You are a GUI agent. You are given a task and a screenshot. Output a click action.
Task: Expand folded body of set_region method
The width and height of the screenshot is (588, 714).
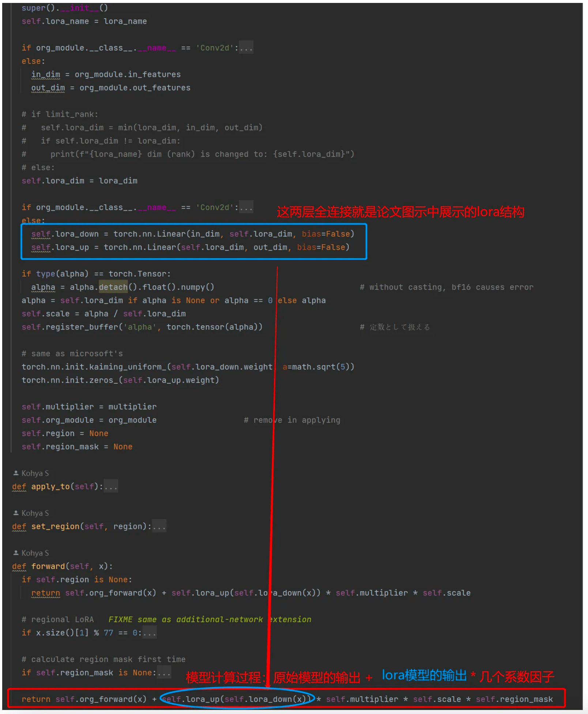(159, 526)
